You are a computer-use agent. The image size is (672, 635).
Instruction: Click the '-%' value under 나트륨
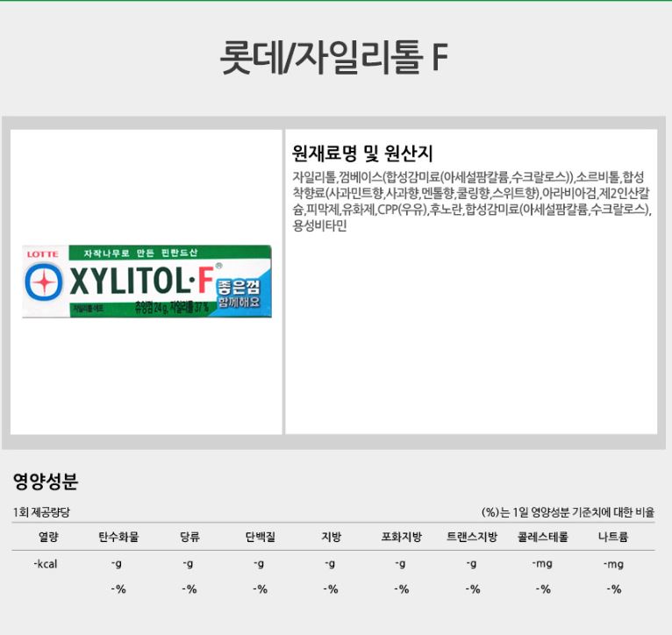pos(614,589)
